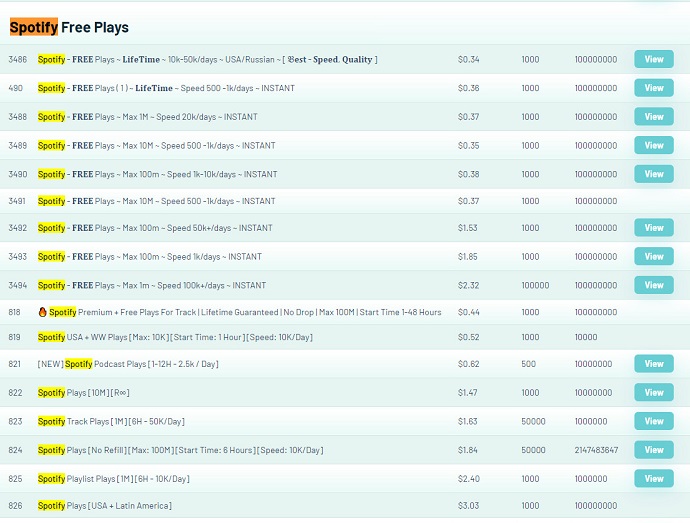Image resolution: width=690 pixels, height=523 pixels.
Task: Open View for service 3489
Action: [x=653, y=145]
